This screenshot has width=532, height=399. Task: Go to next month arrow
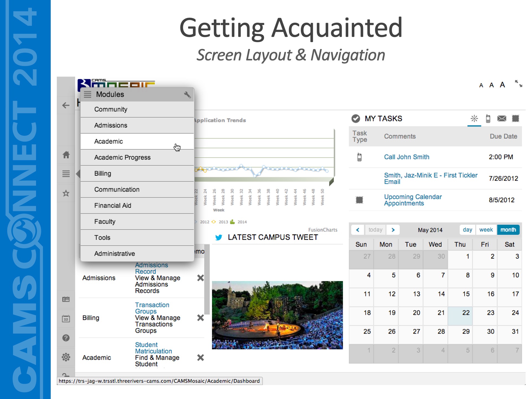coord(393,230)
